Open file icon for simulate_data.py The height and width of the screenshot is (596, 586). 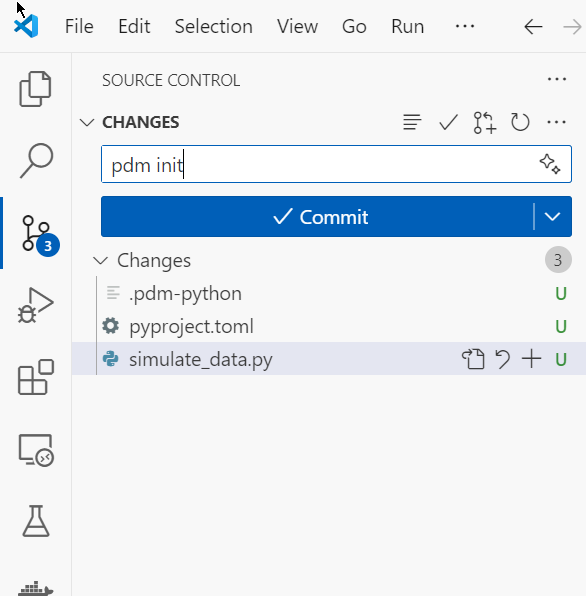[473, 359]
